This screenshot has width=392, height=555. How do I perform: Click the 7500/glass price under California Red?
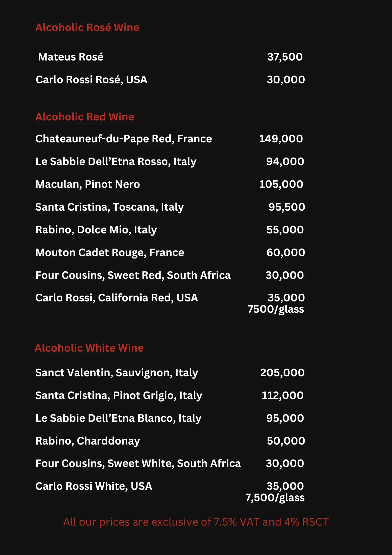[276, 309]
